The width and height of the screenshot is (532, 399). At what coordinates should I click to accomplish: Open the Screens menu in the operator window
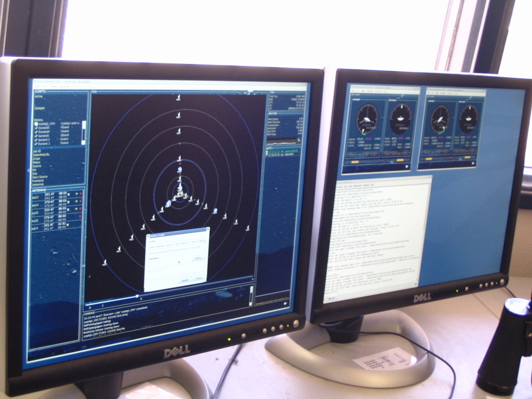64,87
